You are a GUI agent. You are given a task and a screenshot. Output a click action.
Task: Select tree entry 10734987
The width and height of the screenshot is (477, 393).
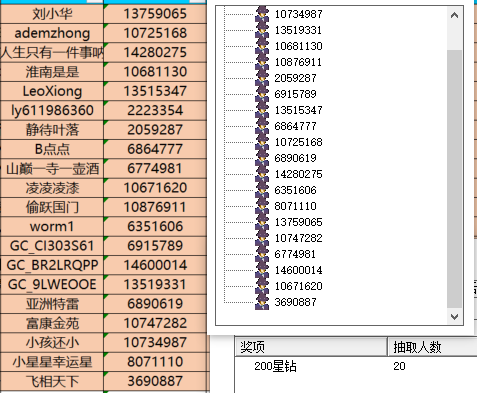pos(299,14)
